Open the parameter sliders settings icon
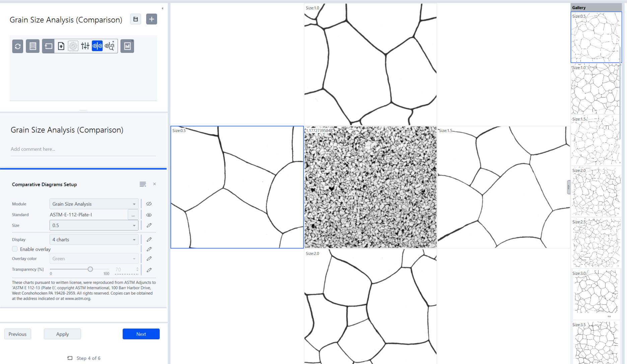627x364 pixels. 85,46
